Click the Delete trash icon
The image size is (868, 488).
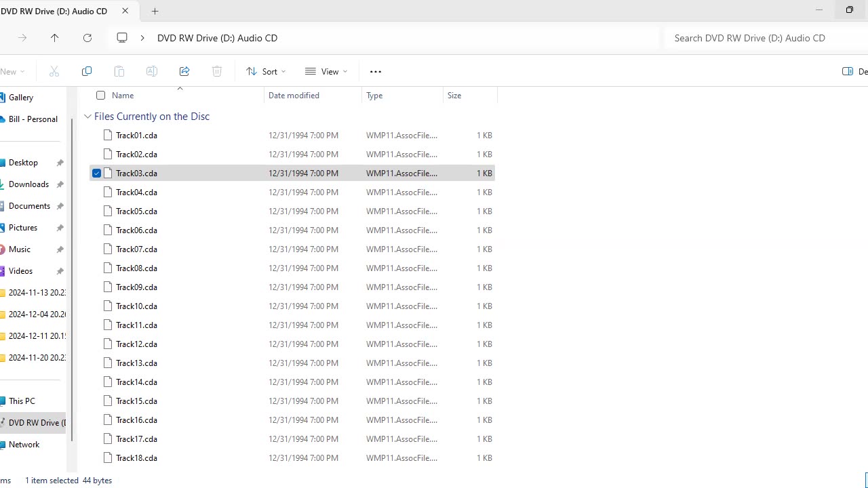[217, 71]
